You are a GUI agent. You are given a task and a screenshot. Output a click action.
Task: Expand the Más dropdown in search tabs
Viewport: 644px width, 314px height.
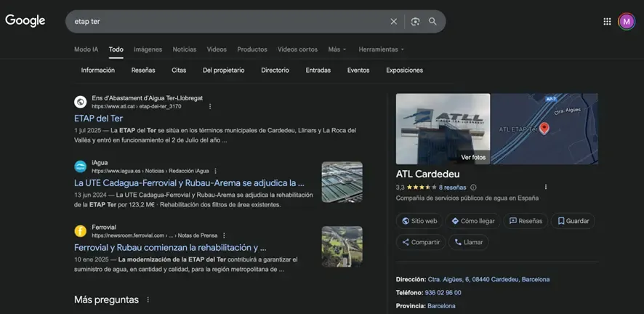pos(337,49)
